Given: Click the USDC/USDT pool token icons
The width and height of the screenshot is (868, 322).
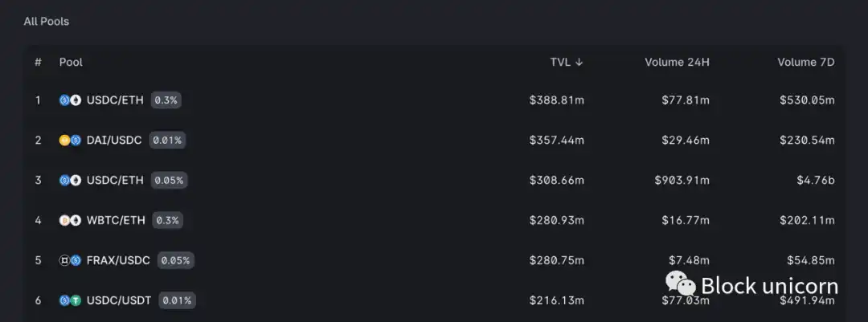Looking at the screenshot, I should click(x=70, y=300).
